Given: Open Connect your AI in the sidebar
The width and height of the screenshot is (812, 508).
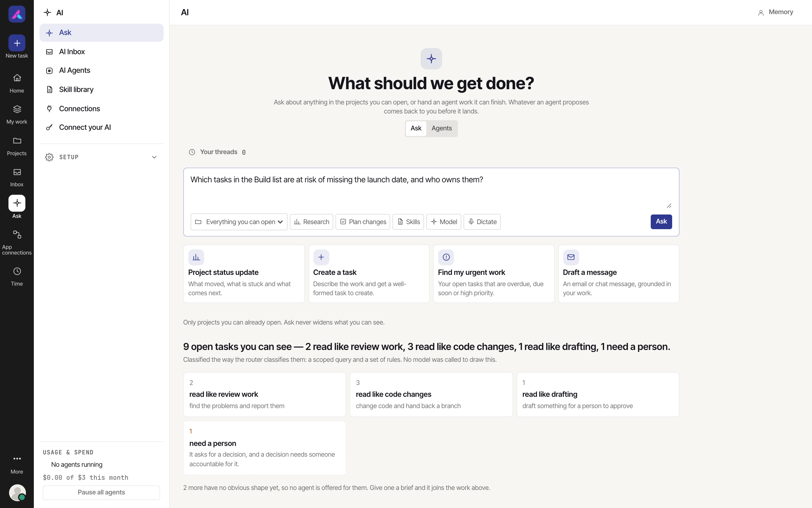Looking at the screenshot, I should coord(101,127).
